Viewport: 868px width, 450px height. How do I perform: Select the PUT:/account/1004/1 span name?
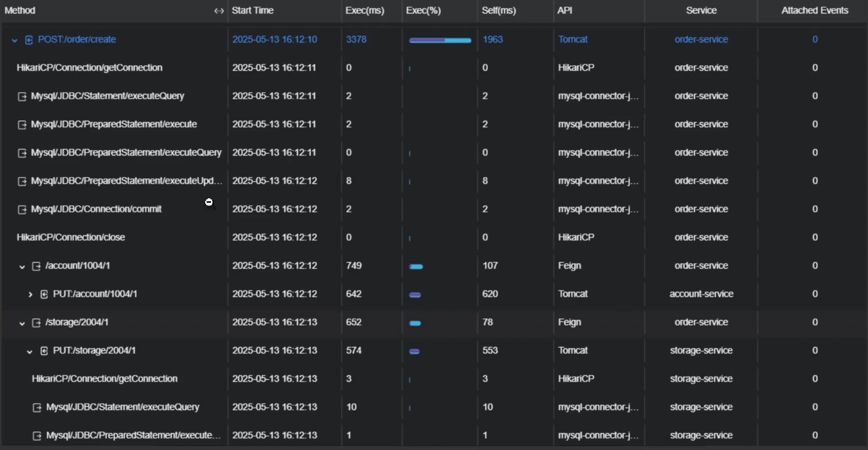pyautogui.click(x=95, y=294)
